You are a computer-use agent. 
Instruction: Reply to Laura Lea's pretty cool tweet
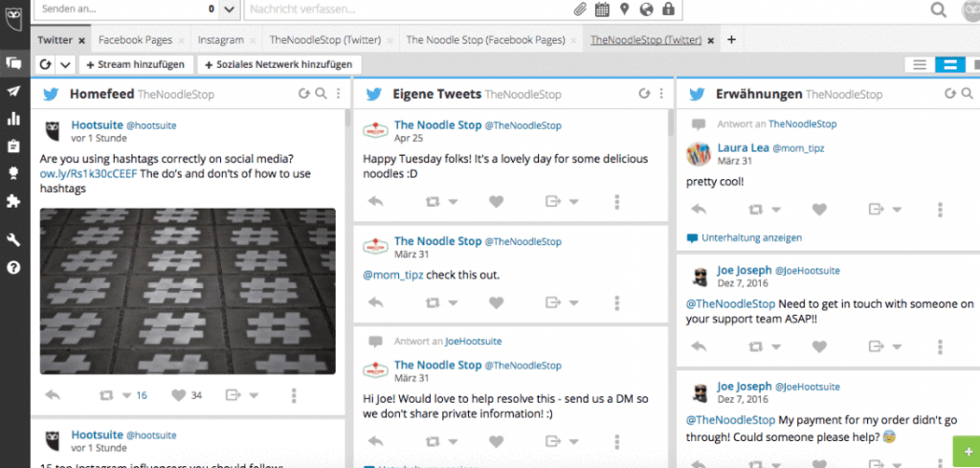pos(698,210)
